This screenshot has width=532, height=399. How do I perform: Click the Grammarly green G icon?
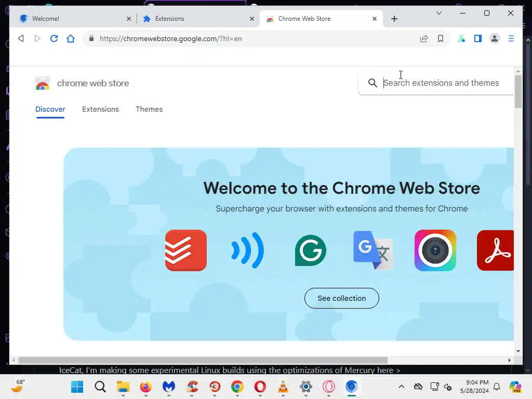pyautogui.click(x=311, y=250)
